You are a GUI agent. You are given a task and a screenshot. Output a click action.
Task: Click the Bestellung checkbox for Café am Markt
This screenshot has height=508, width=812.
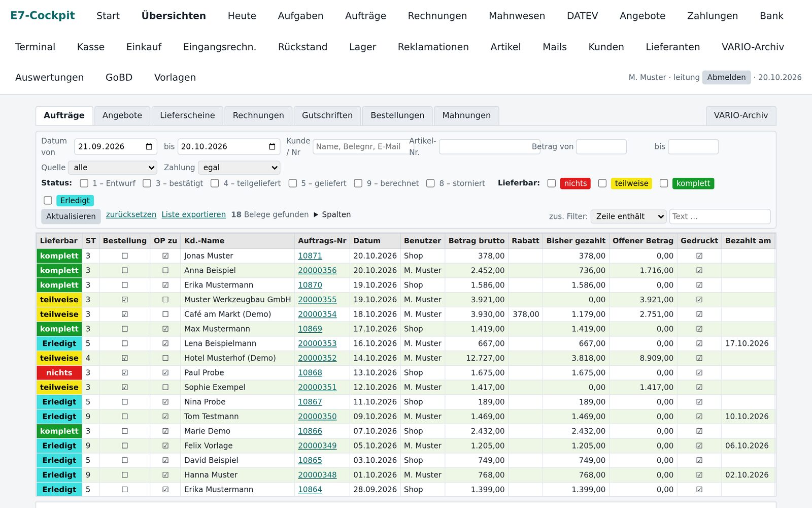[125, 314]
